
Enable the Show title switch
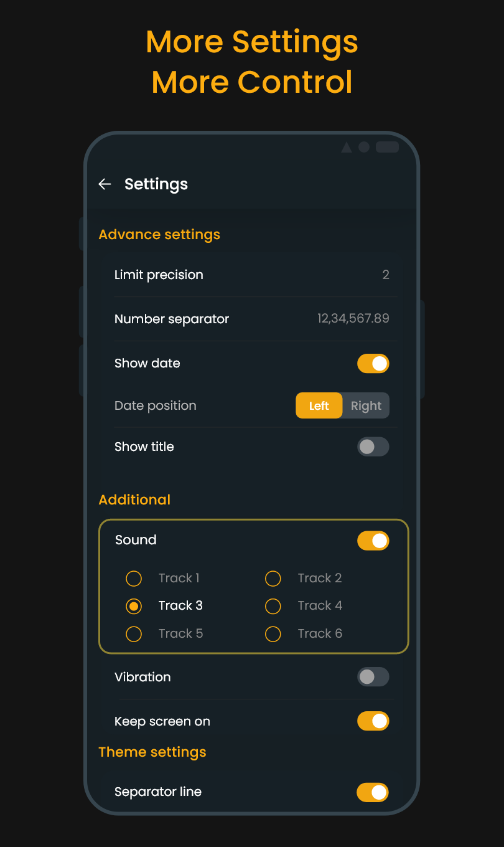[373, 447]
